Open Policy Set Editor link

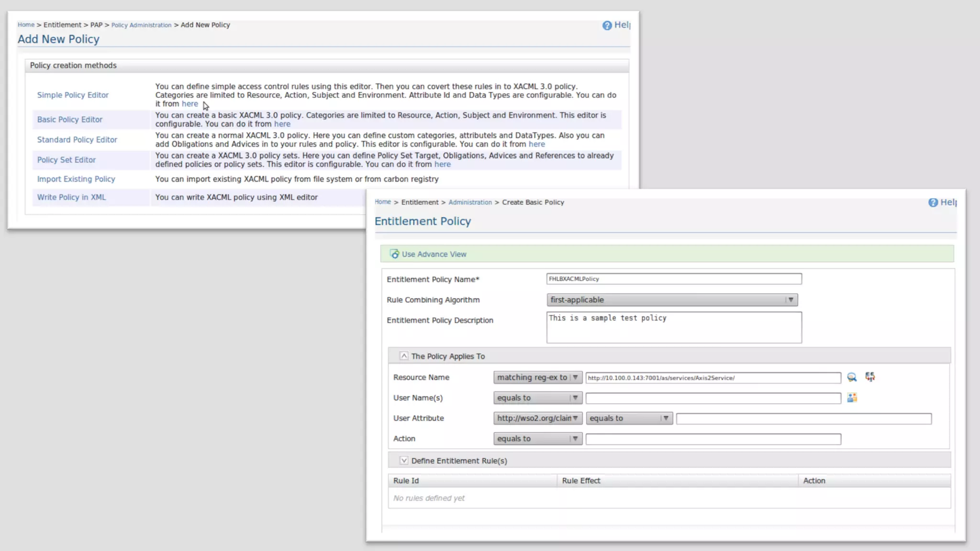tap(67, 160)
